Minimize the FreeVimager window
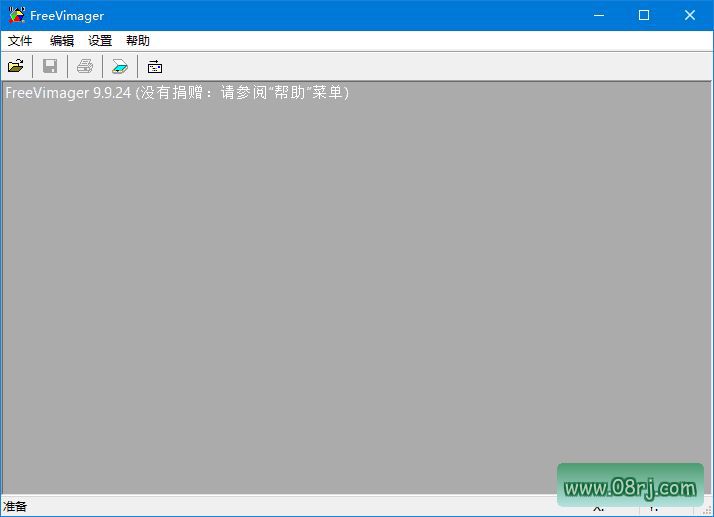This screenshot has width=714, height=517. (x=599, y=15)
